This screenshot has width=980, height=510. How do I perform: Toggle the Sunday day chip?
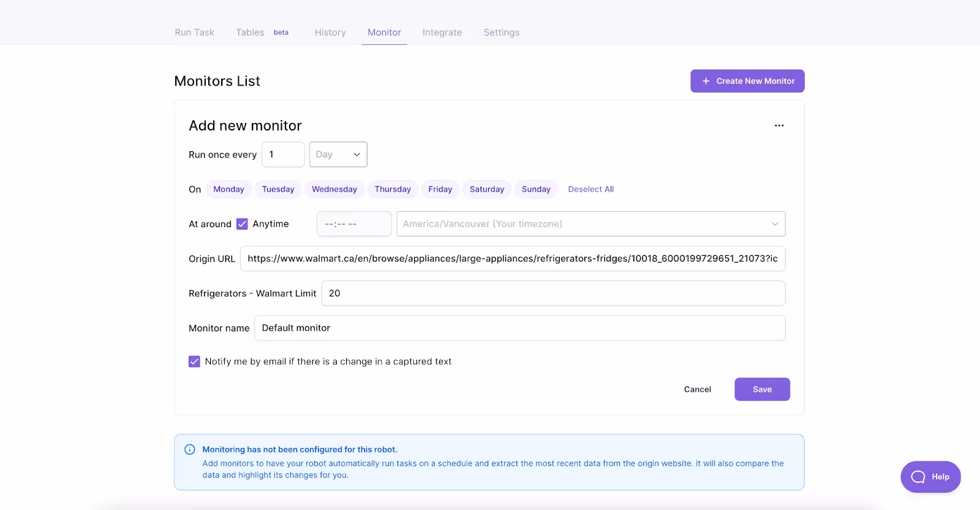click(536, 189)
